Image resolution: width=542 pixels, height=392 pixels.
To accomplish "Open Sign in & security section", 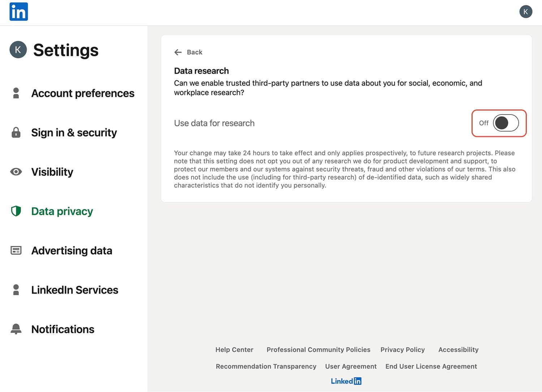I will pos(74,133).
